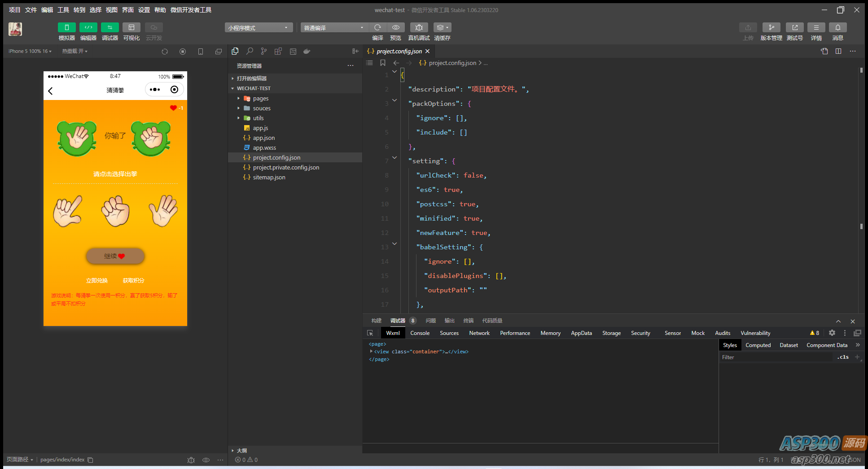Toggle the simulator panel button

67,28
